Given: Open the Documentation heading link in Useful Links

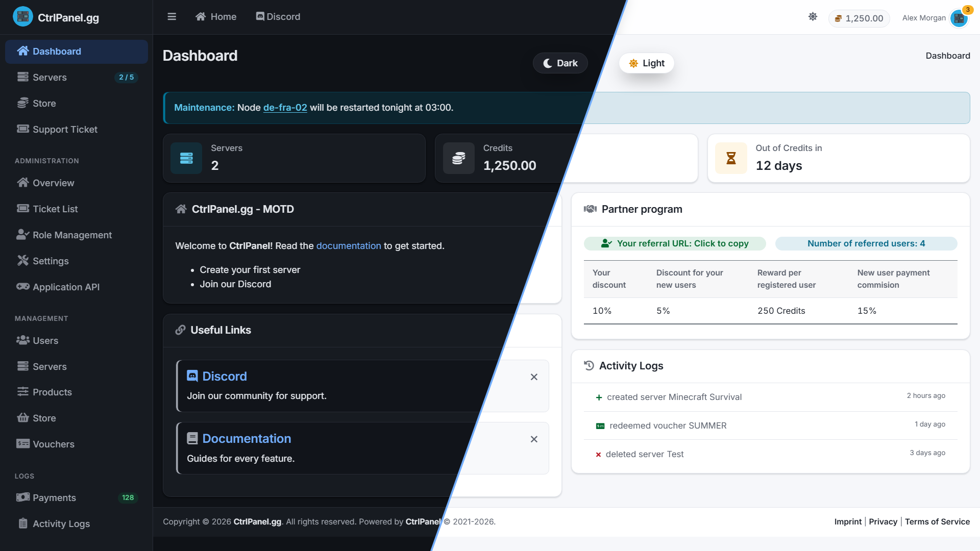Looking at the screenshot, I should (247, 439).
